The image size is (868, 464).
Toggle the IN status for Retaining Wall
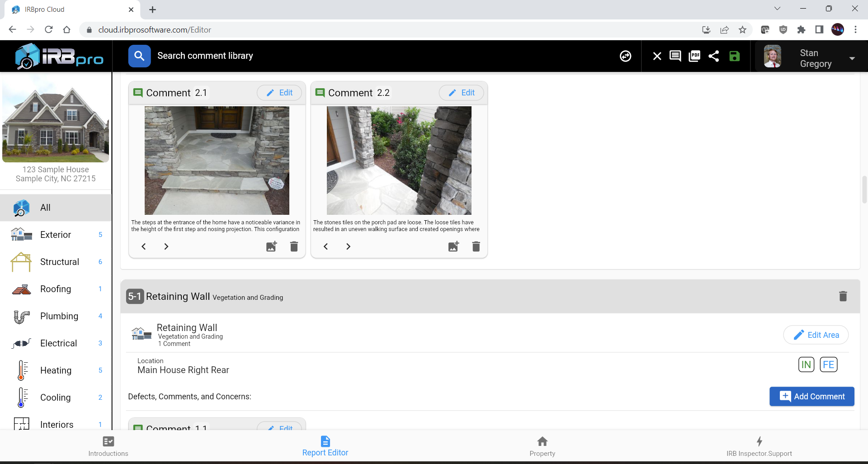pos(806,365)
